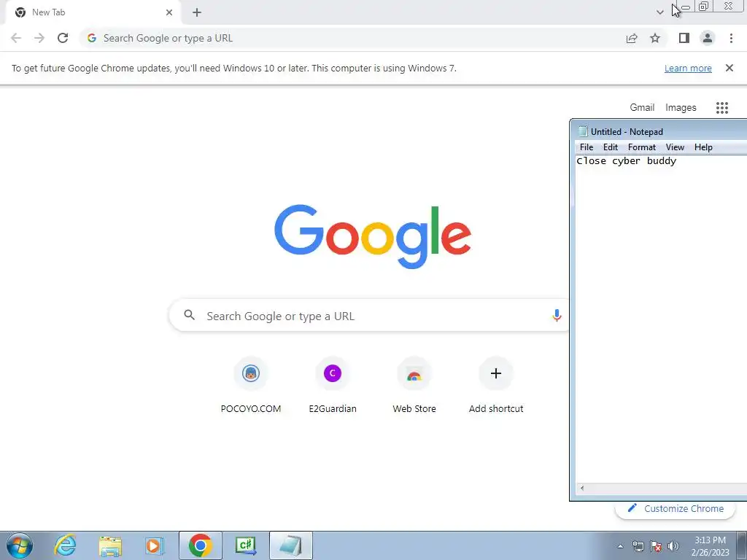
Task: Open the Gmail link
Action: click(x=642, y=108)
